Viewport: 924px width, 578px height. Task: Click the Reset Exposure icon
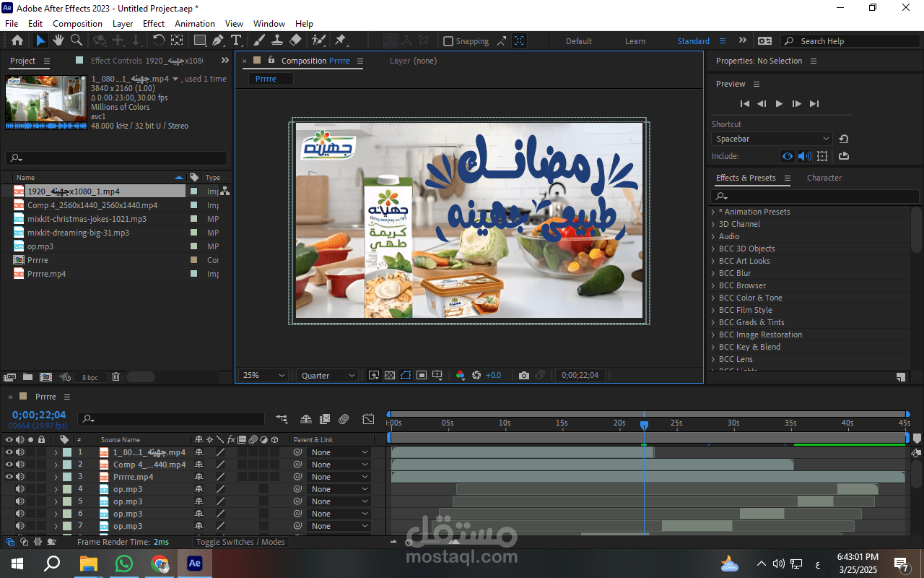click(476, 376)
